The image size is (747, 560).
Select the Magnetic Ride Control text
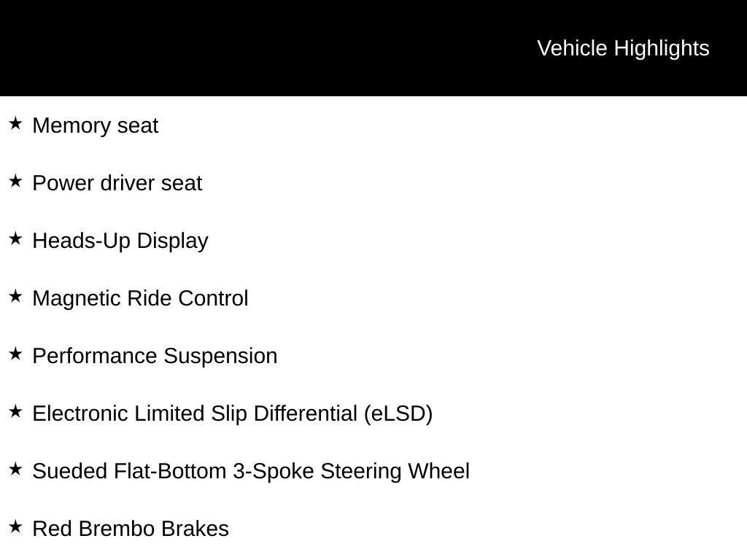[x=140, y=299]
